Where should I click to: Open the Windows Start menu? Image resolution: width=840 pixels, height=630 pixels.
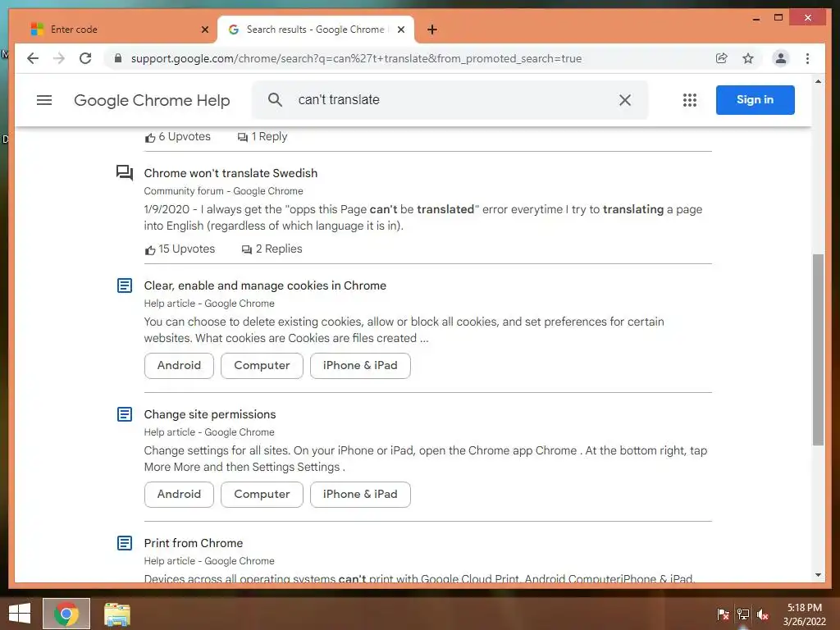pos(20,614)
